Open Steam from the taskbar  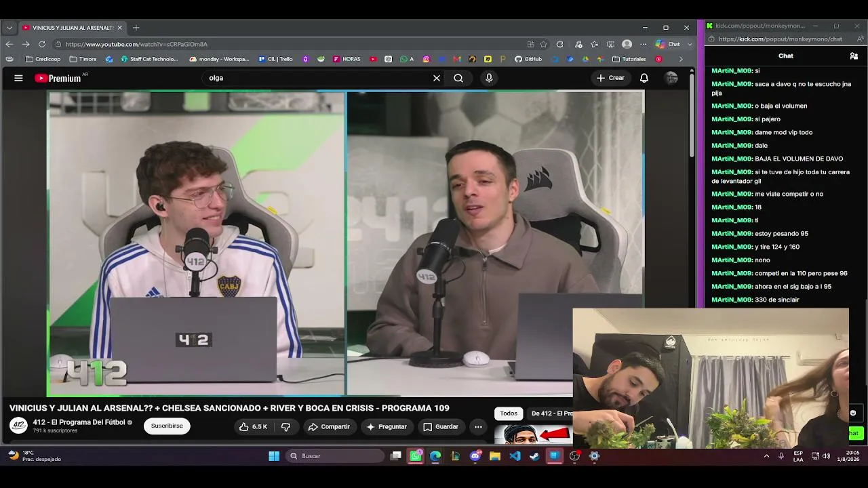tap(535, 456)
